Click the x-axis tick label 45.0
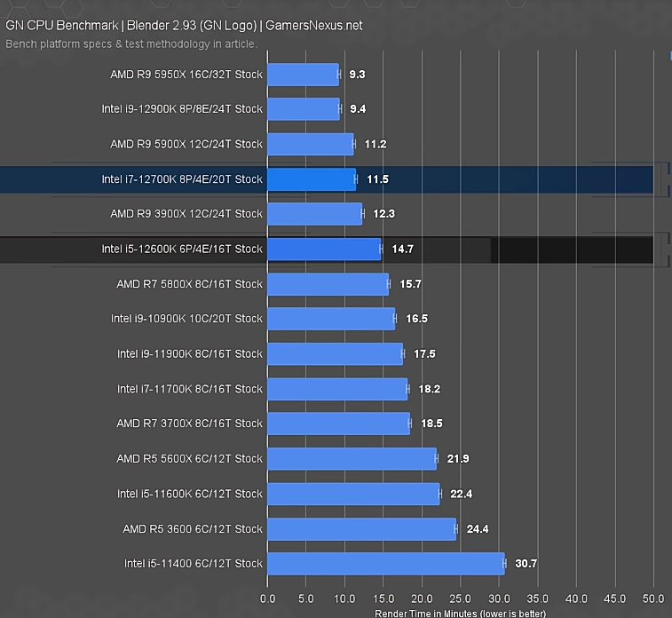Viewport: 672px width, 618px height. 615,598
